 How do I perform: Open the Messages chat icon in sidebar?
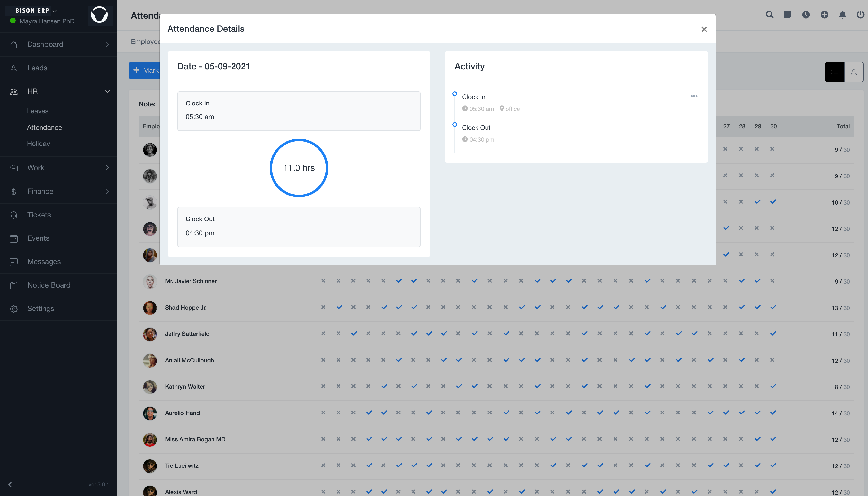pyautogui.click(x=14, y=262)
